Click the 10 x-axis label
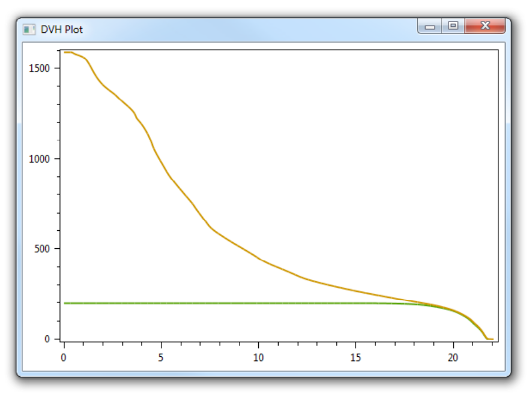 [258, 357]
